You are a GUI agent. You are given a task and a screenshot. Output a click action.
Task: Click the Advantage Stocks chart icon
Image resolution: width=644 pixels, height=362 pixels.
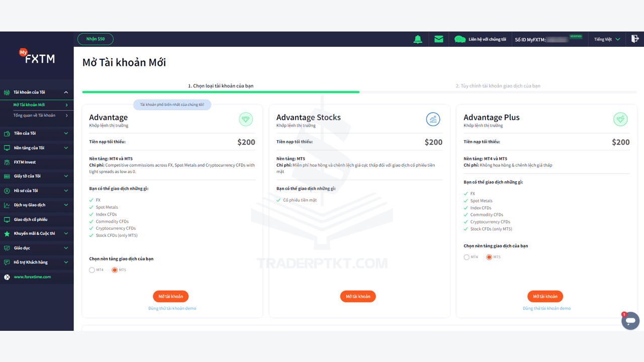433,119
